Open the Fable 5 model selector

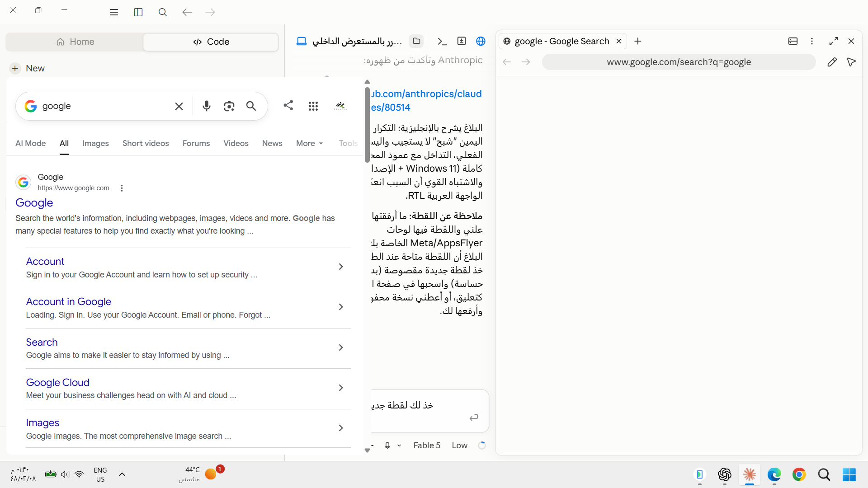pyautogui.click(x=427, y=446)
